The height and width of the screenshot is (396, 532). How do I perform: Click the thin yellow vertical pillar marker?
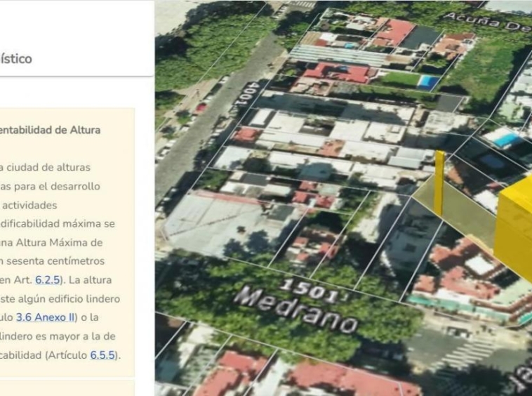[x=439, y=183]
